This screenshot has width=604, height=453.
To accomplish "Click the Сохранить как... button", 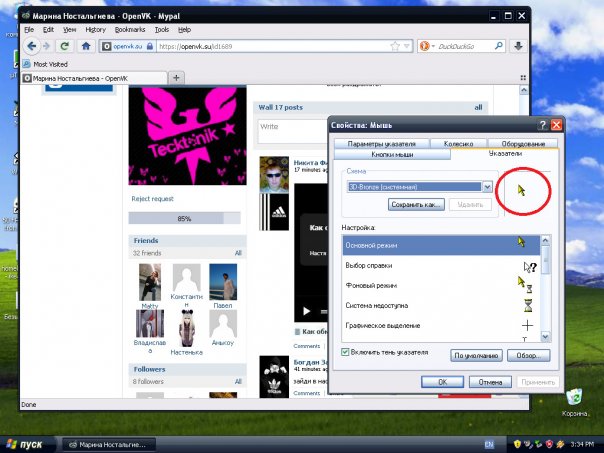I will click(416, 205).
